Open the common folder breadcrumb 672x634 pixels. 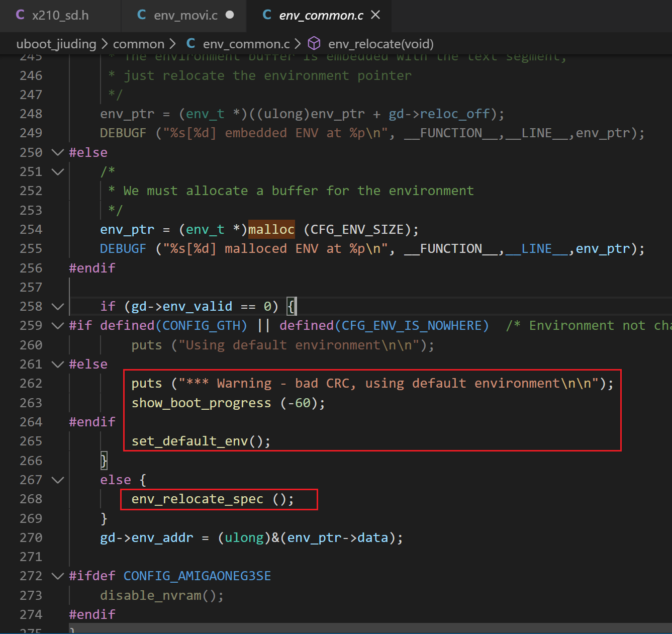(139, 44)
